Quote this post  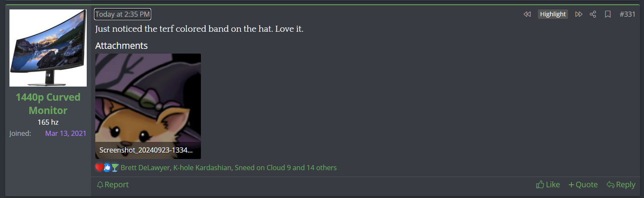pyautogui.click(x=583, y=185)
